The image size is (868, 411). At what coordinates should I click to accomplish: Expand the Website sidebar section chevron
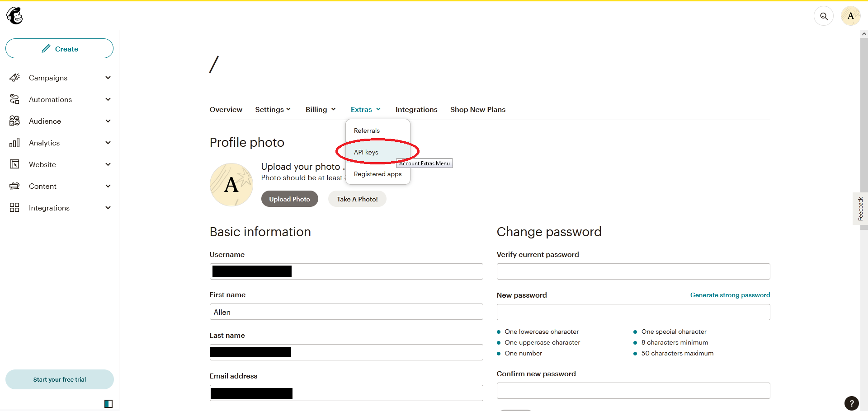coord(108,164)
